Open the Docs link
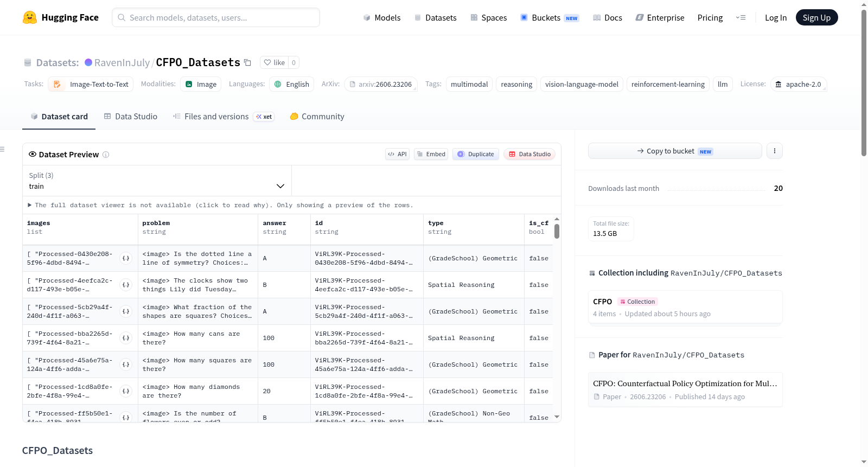Image resolution: width=868 pixels, height=467 pixels. pos(608,17)
